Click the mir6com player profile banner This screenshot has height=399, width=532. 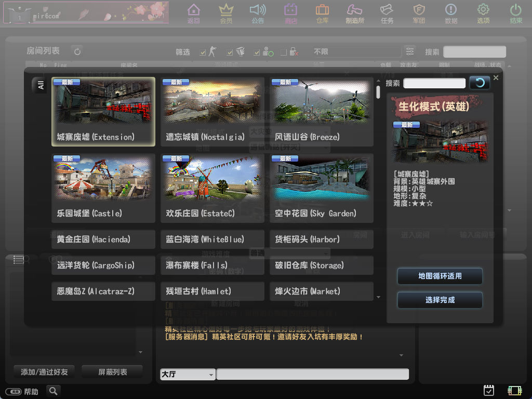[86, 13]
